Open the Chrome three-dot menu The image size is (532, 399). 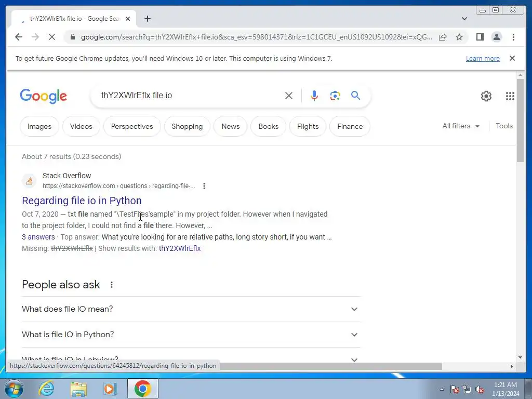coord(513,37)
